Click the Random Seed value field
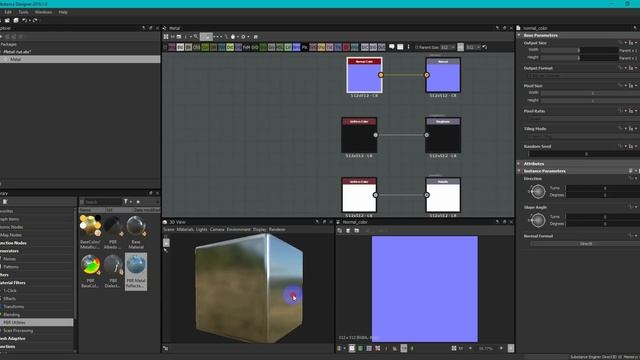 pyautogui.click(x=584, y=154)
